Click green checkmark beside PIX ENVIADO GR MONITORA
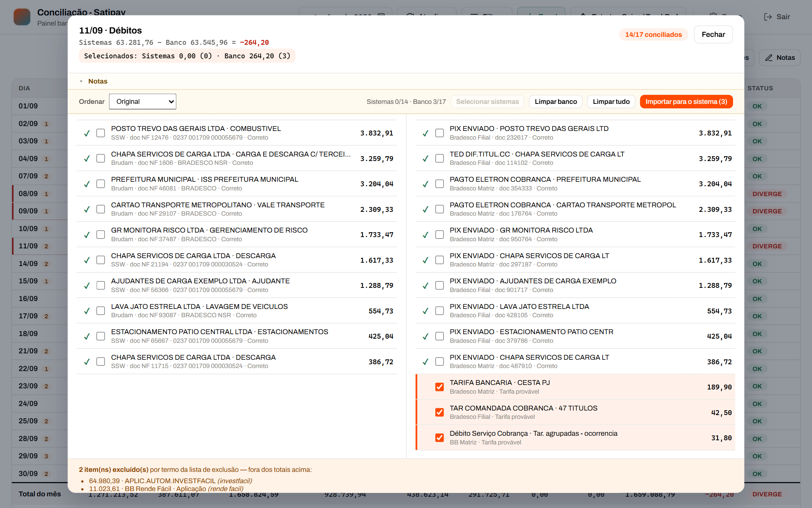Viewport: 812px width, 508px height. pos(426,235)
